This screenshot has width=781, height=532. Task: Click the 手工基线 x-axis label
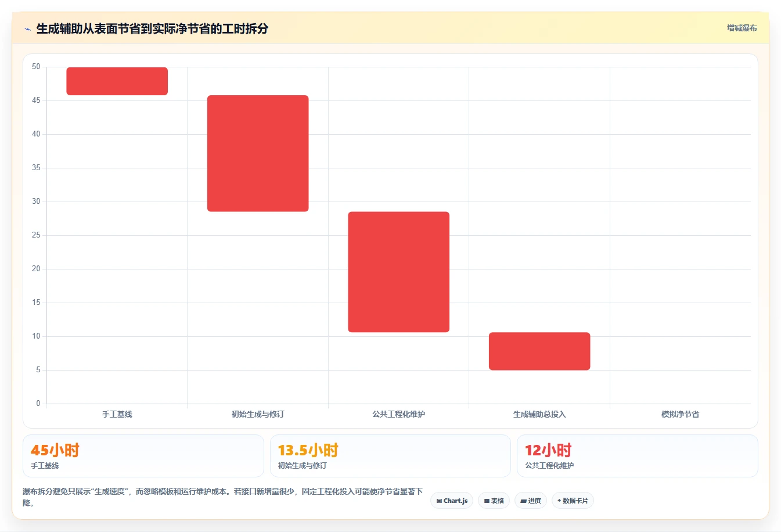[x=117, y=414]
